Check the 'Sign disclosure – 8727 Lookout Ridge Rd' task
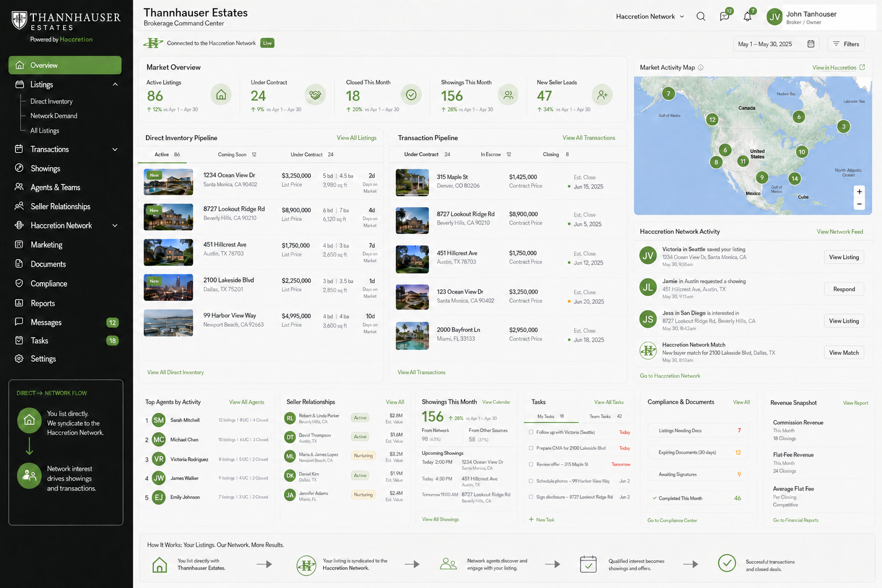The width and height of the screenshot is (882, 588). pos(531,497)
